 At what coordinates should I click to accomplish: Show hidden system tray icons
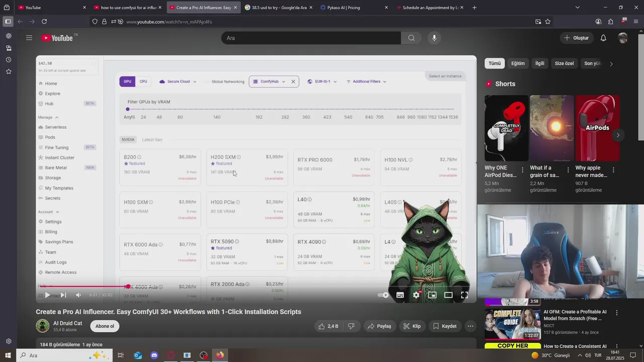point(580,355)
